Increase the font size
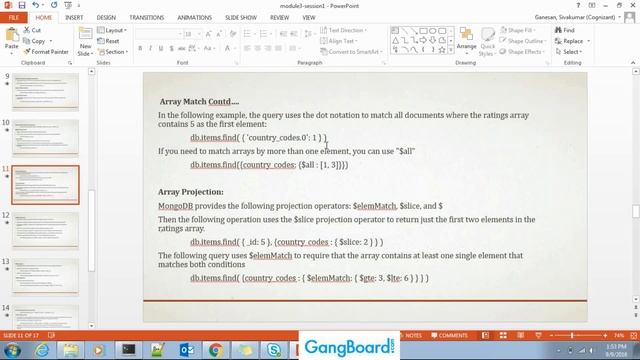 point(209,34)
